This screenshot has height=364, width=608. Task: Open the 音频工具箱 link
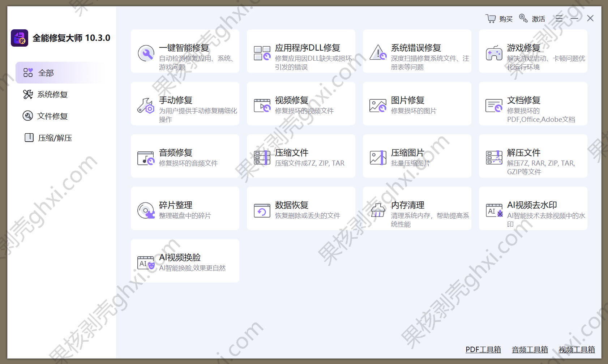[530, 350]
